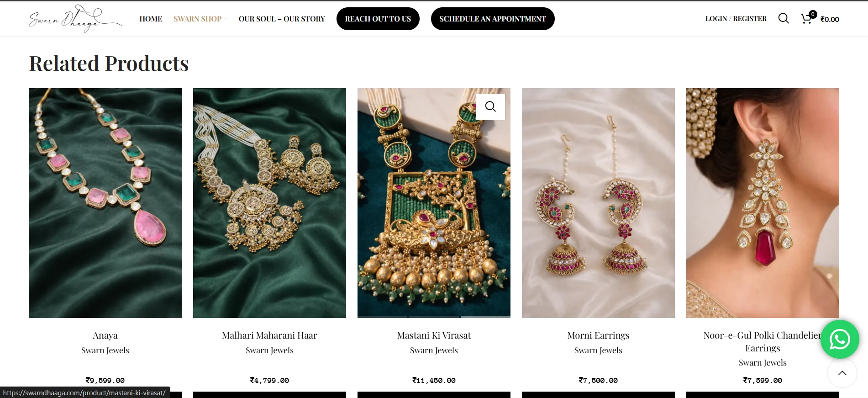Click Swarn Jewels category under Anaya
868x398 pixels.
pos(105,350)
